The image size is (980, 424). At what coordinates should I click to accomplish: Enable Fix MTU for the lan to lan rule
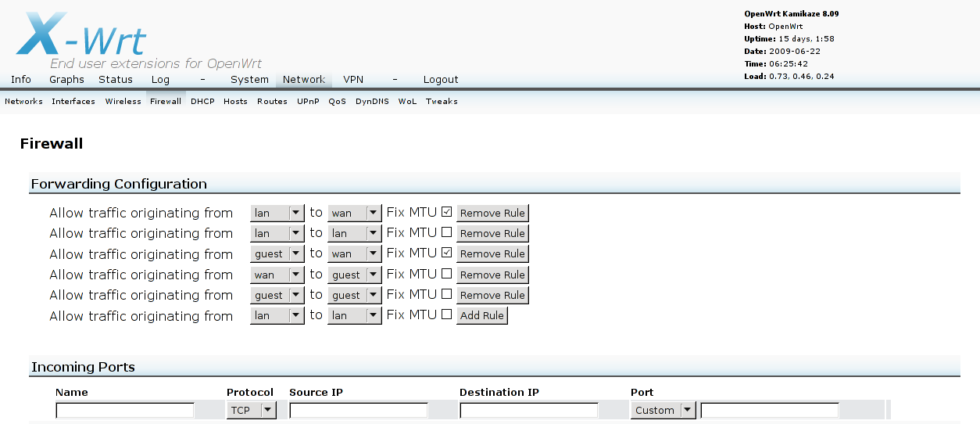tap(446, 232)
